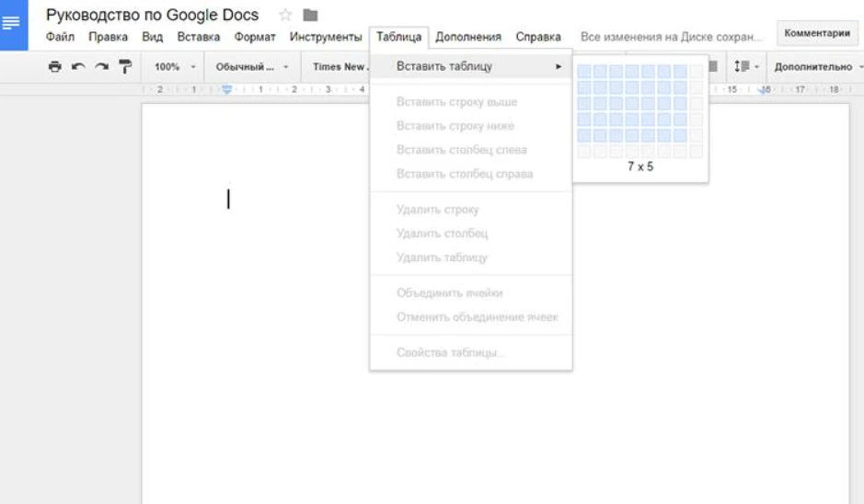Viewport: 864px width, 504px height.
Task: Click the Undo arrow icon
Action: pyautogui.click(x=78, y=66)
